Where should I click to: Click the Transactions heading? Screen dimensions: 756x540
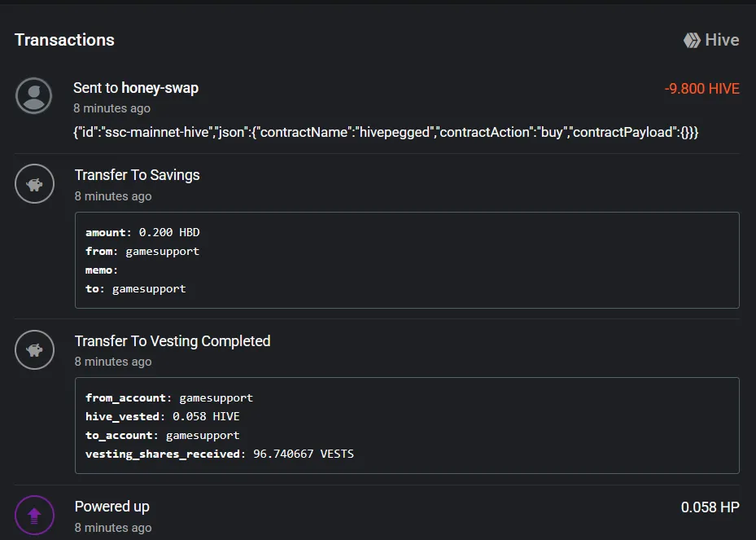(64, 40)
